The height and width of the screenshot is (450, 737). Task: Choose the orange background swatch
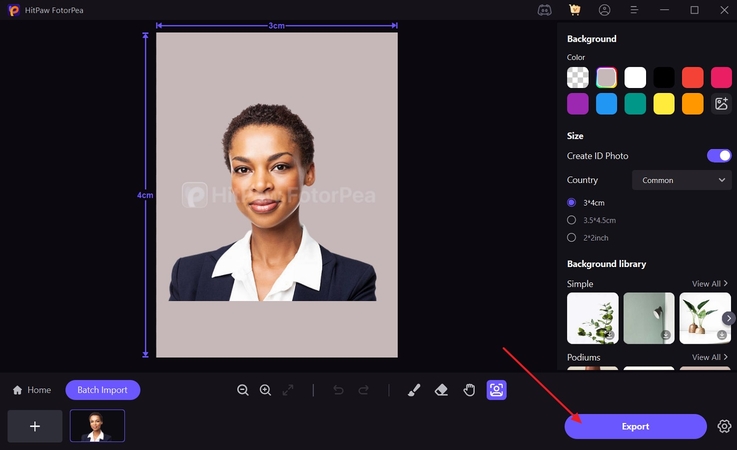tap(692, 103)
